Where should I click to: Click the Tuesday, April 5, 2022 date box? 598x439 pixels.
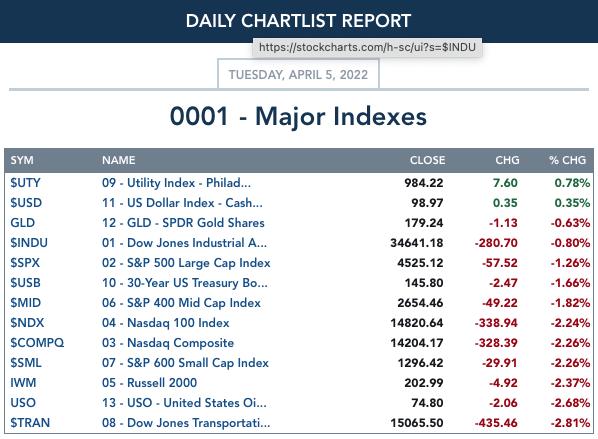tap(298, 74)
